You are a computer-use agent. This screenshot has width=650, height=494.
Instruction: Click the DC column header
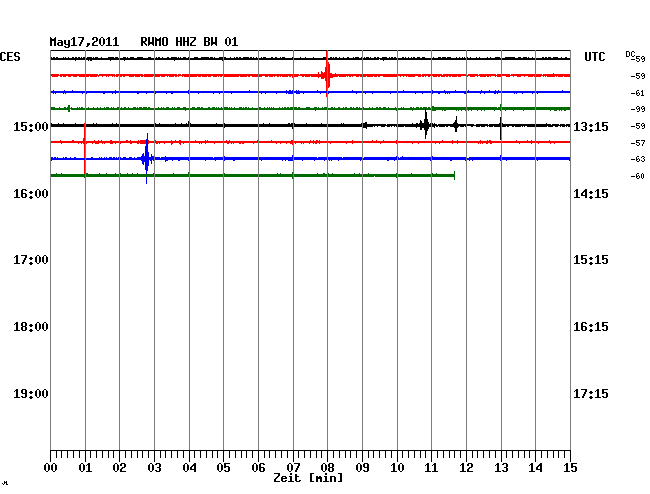click(630, 54)
